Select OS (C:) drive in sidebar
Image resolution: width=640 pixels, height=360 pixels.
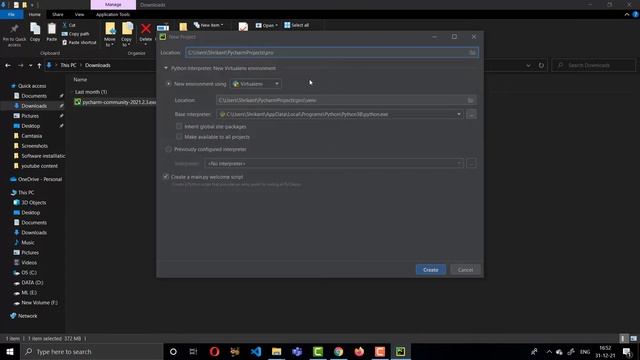[29, 273]
